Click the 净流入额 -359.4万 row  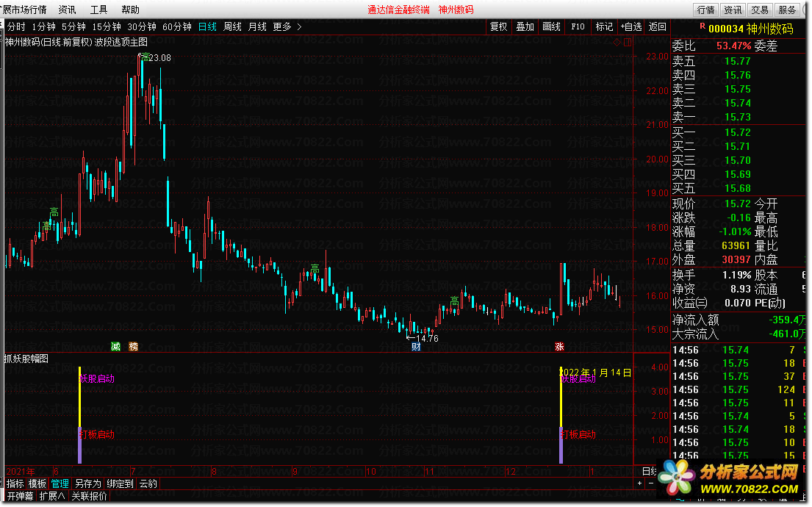[739, 320]
